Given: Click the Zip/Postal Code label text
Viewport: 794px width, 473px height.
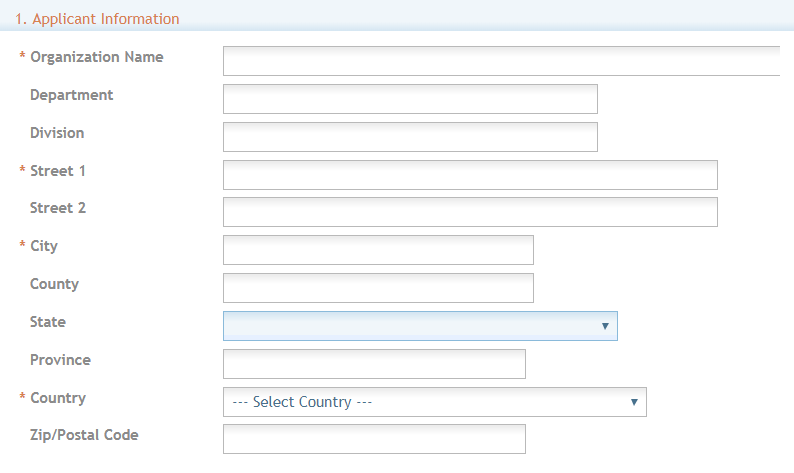Looking at the screenshot, I should point(84,435).
